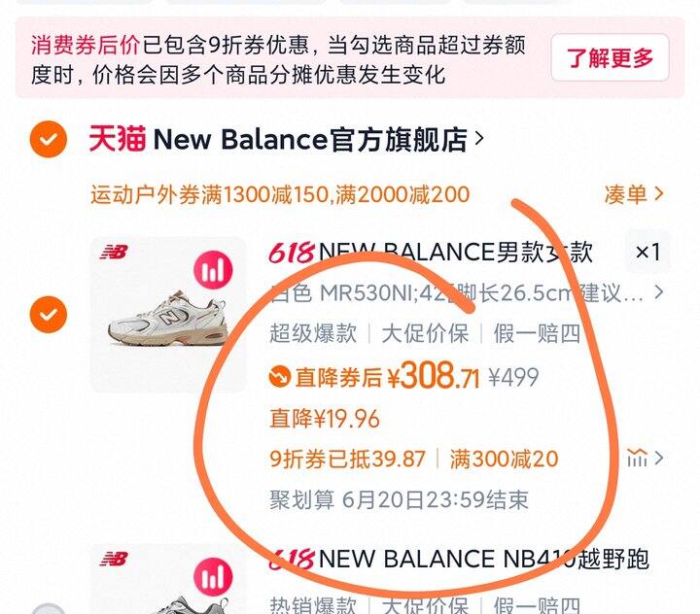This screenshot has width=700, height=614.
Task: Open the MR530 white shoe thumbnail
Action: coord(168,315)
